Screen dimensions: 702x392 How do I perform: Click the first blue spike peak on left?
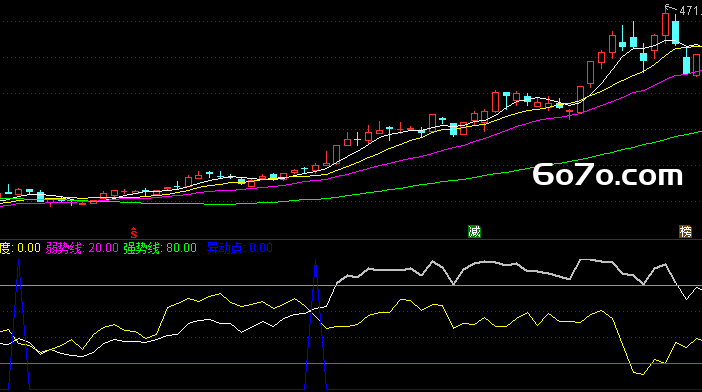(x=18, y=262)
